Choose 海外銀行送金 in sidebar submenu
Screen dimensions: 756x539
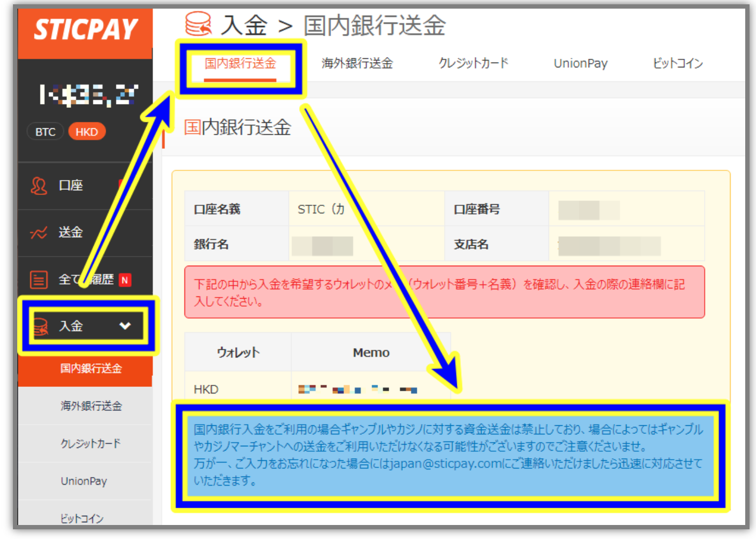tap(85, 406)
